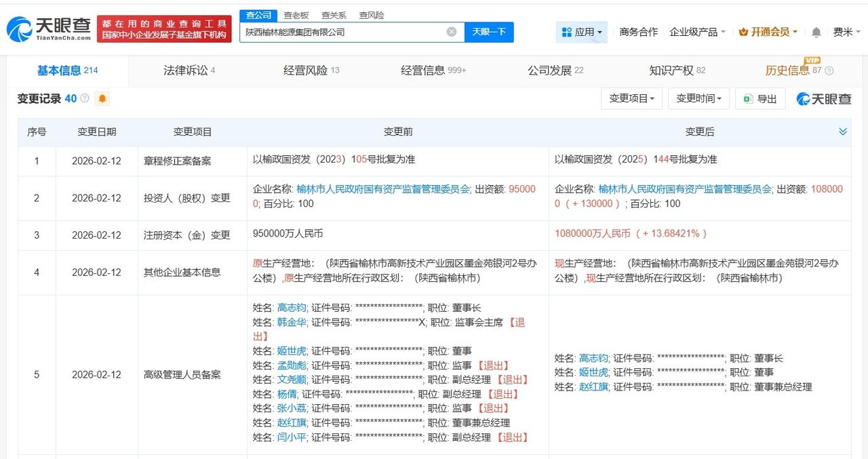Enable change alerts via the orange bell icon

pos(101,99)
